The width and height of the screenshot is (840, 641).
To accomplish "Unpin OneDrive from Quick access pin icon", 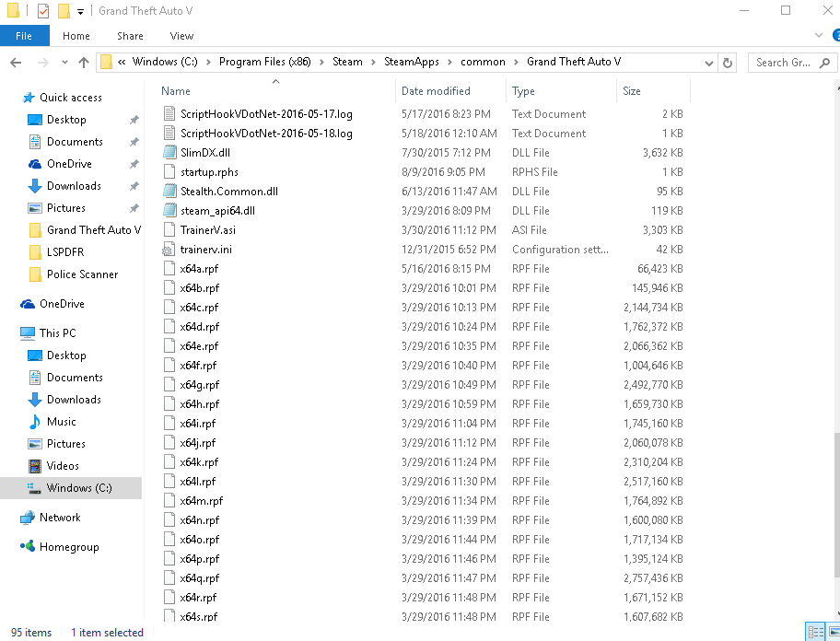I will pos(134,164).
